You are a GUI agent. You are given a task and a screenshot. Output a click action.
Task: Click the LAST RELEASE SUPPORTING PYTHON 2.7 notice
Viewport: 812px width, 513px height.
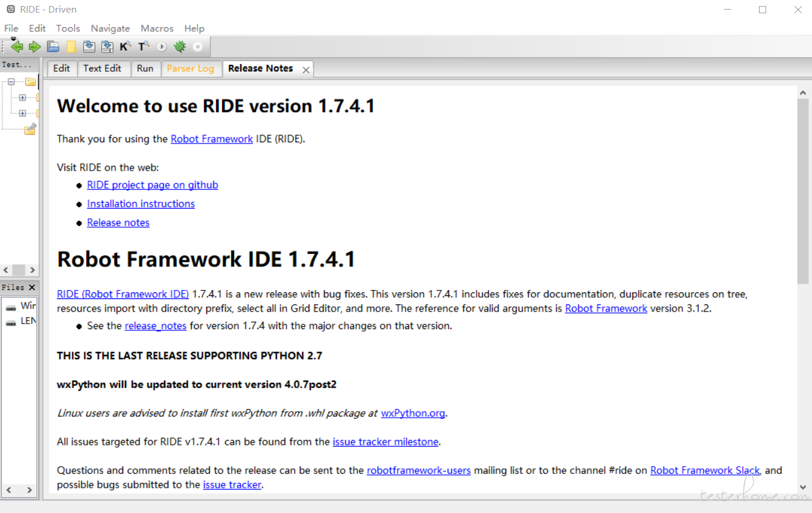[189, 356]
